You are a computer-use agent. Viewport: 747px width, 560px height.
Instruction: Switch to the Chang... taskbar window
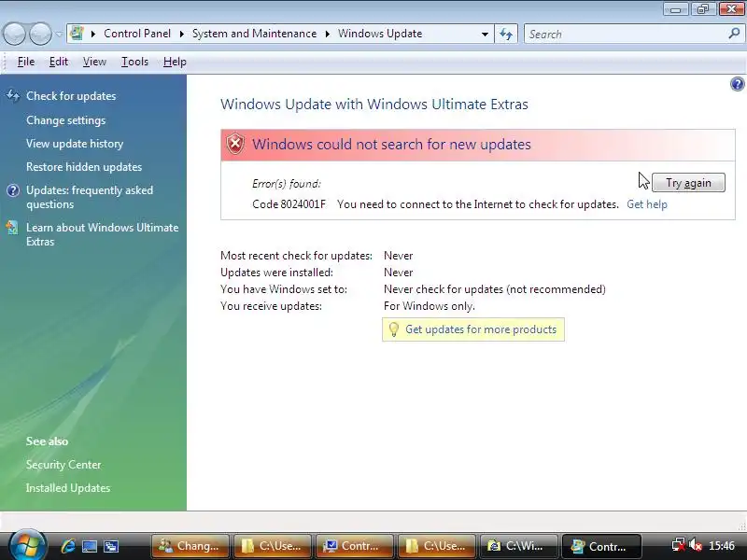[x=190, y=546]
